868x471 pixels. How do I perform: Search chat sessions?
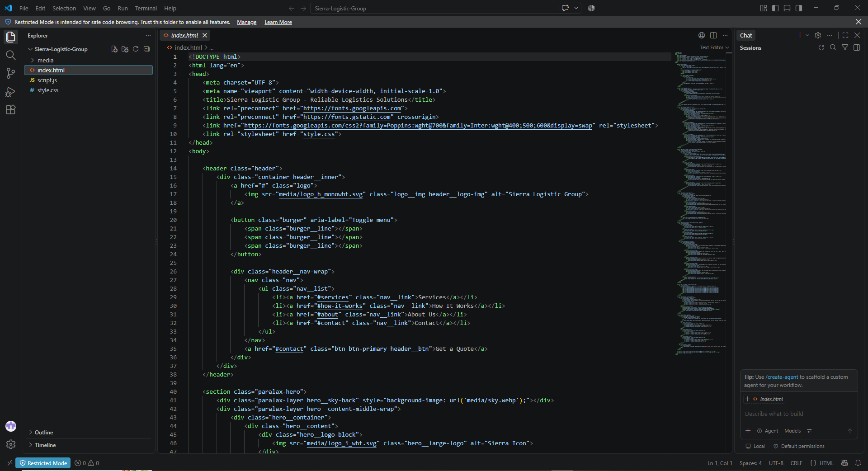[x=833, y=47]
